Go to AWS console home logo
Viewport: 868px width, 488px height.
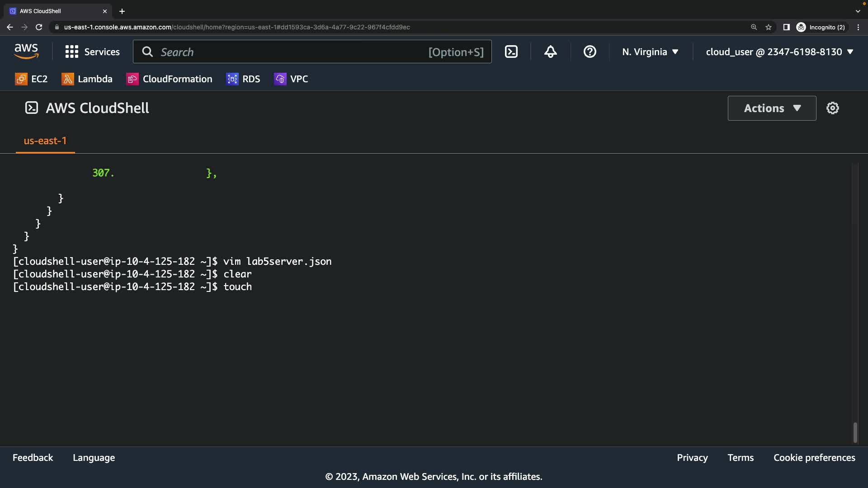pos(26,52)
